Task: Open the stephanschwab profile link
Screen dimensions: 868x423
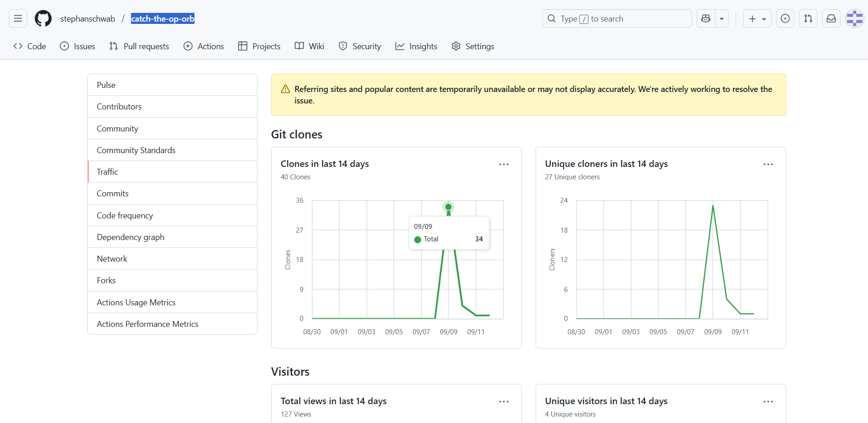Action: coord(88,19)
